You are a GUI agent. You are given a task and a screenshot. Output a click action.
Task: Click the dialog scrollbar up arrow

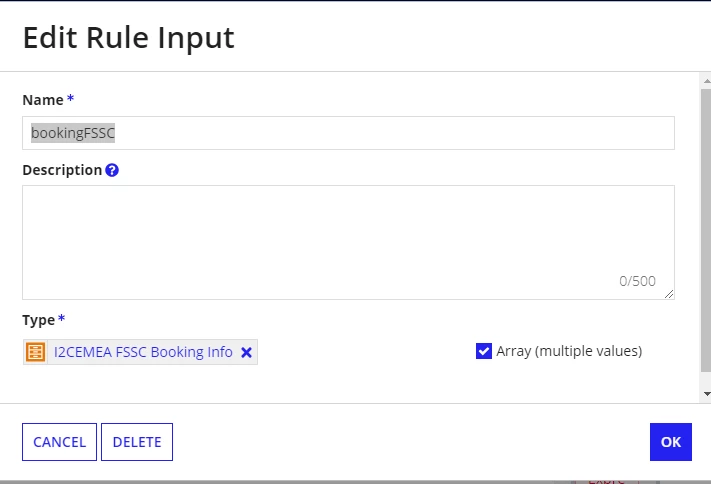[x=706, y=81]
